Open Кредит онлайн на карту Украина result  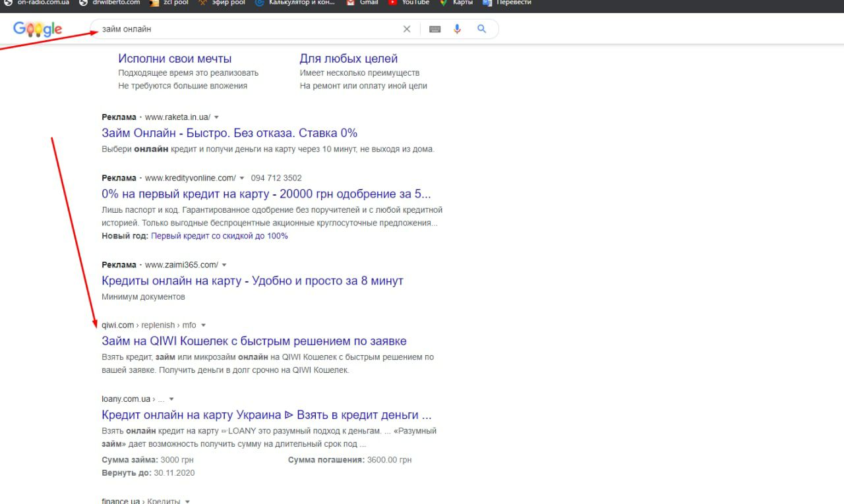pos(267,415)
